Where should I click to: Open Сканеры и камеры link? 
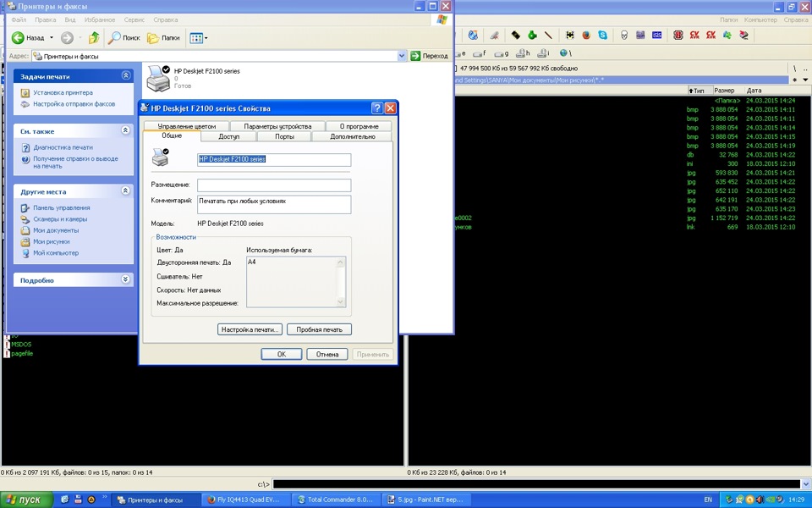click(x=60, y=219)
